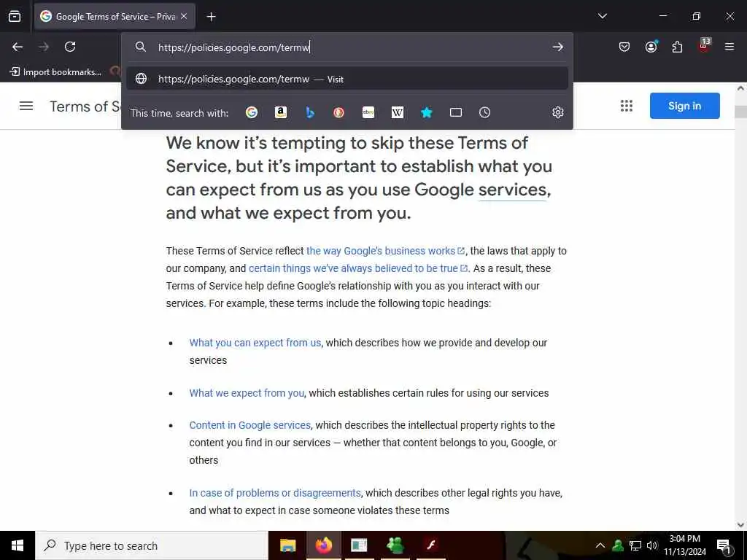The width and height of the screenshot is (747, 560).
Task: Follow 'What you can expect from us' link
Action: (255, 343)
